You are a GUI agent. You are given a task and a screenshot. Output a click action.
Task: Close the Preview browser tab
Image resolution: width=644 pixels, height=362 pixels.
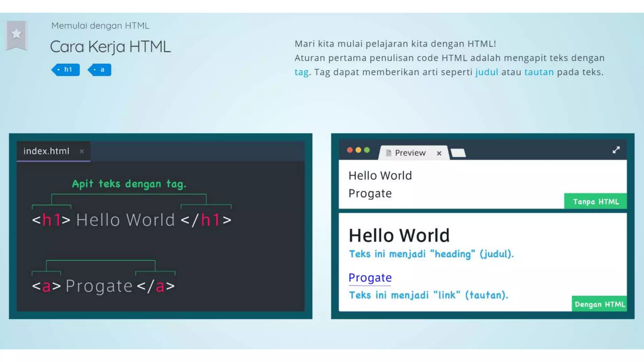[x=439, y=153]
